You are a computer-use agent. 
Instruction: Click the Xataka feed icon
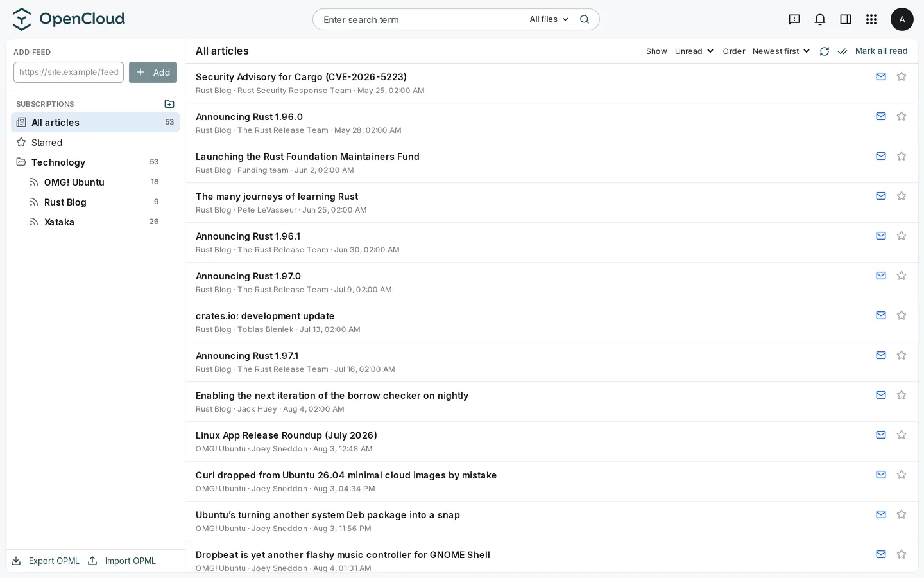point(34,222)
